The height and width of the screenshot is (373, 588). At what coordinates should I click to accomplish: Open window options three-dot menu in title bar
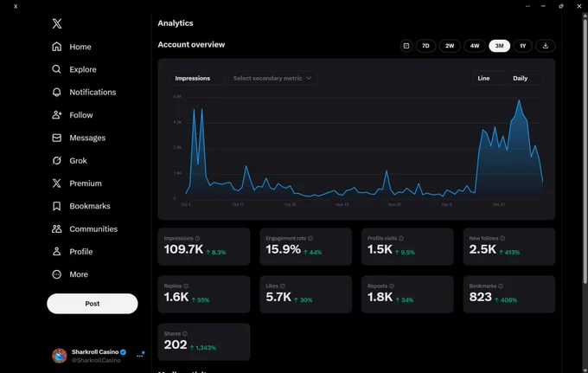[527, 6]
